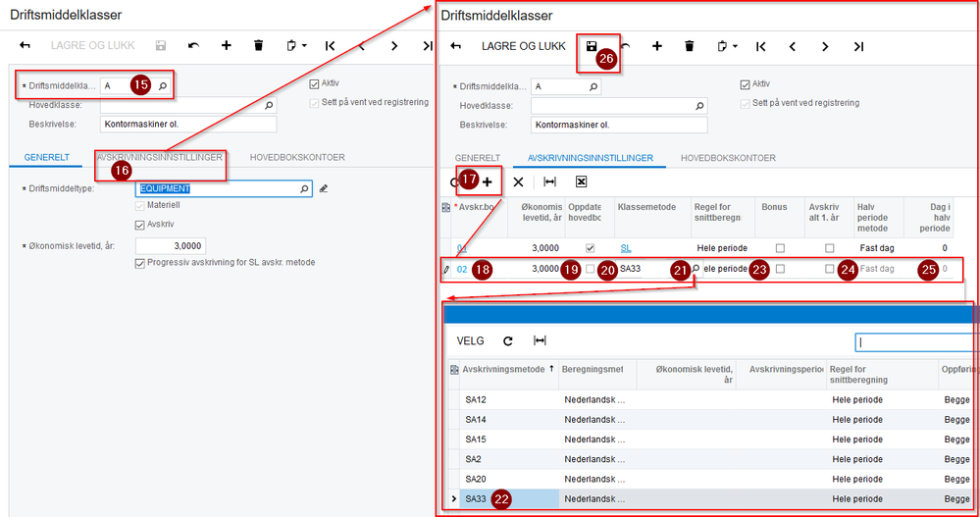Click pencil edit icon beside Driftsmiddeltype
Image resolution: width=980 pixels, height=517 pixels.
pos(323,188)
